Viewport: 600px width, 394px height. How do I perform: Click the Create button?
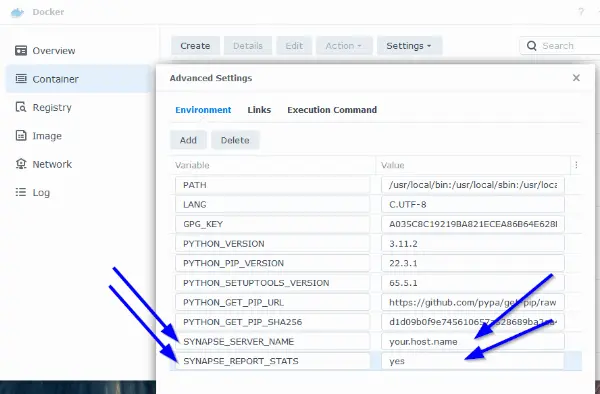pyautogui.click(x=195, y=46)
